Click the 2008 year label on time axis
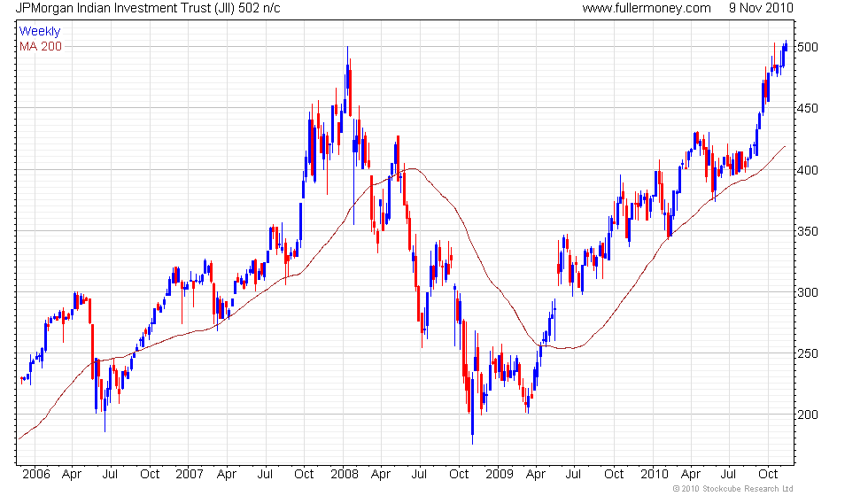This screenshot has height=496, width=868. (x=345, y=475)
